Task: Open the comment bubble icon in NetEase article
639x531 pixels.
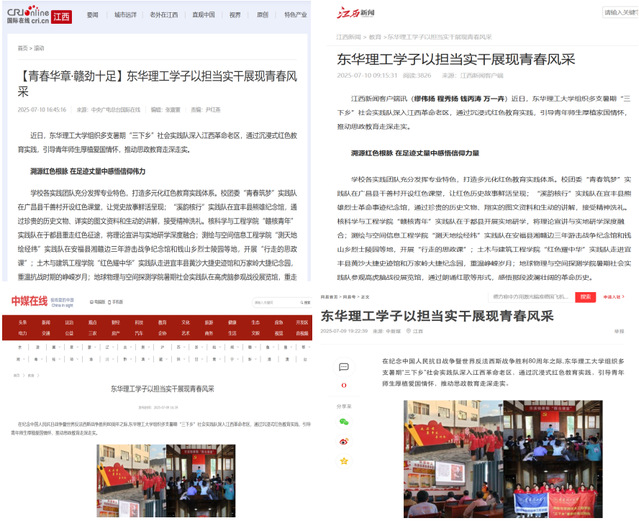Action: coord(344,367)
